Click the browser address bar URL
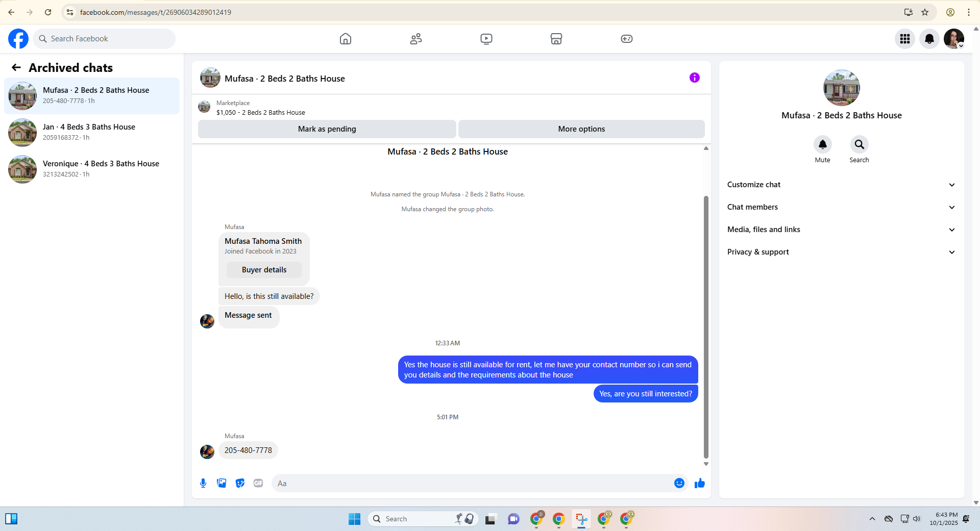This screenshot has height=531, width=980. click(x=156, y=12)
